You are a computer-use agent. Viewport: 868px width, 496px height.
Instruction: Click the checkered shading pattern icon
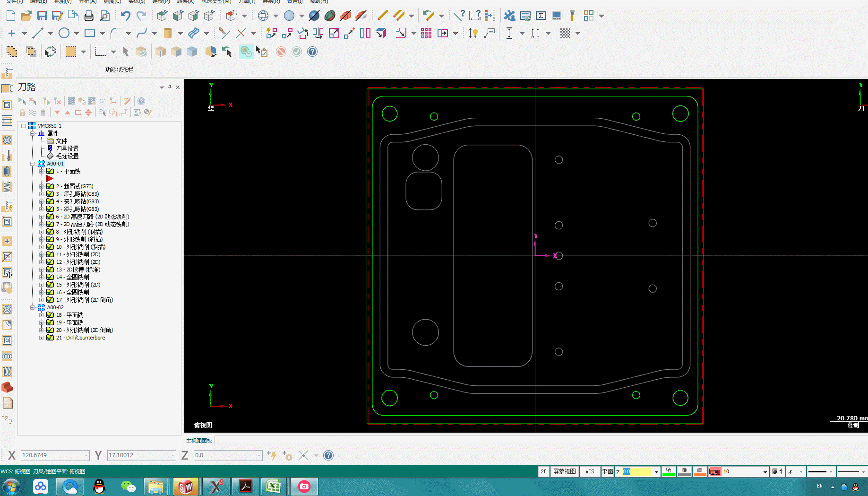click(x=565, y=33)
